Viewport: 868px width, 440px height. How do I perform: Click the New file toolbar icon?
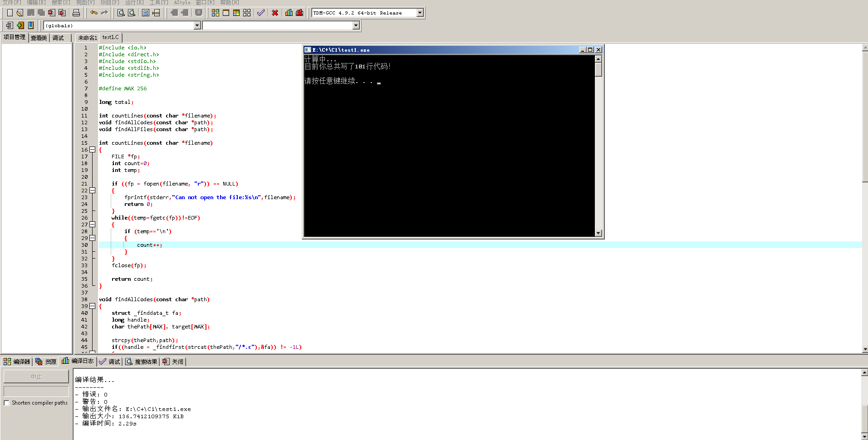tap(10, 13)
